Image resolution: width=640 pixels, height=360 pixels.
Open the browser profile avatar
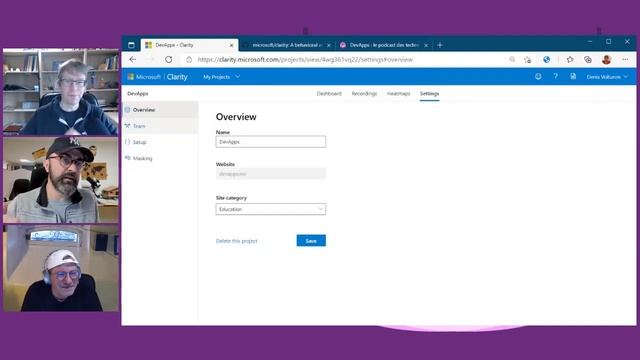click(x=607, y=60)
